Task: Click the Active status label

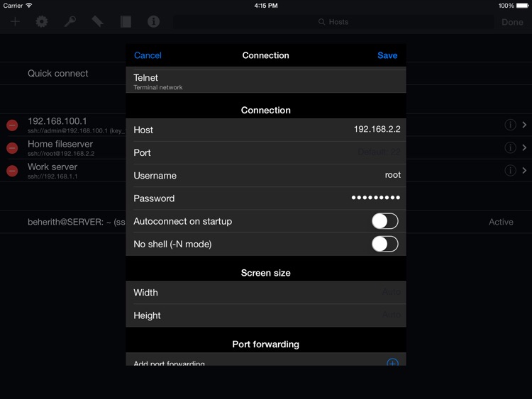Action: pos(501,222)
